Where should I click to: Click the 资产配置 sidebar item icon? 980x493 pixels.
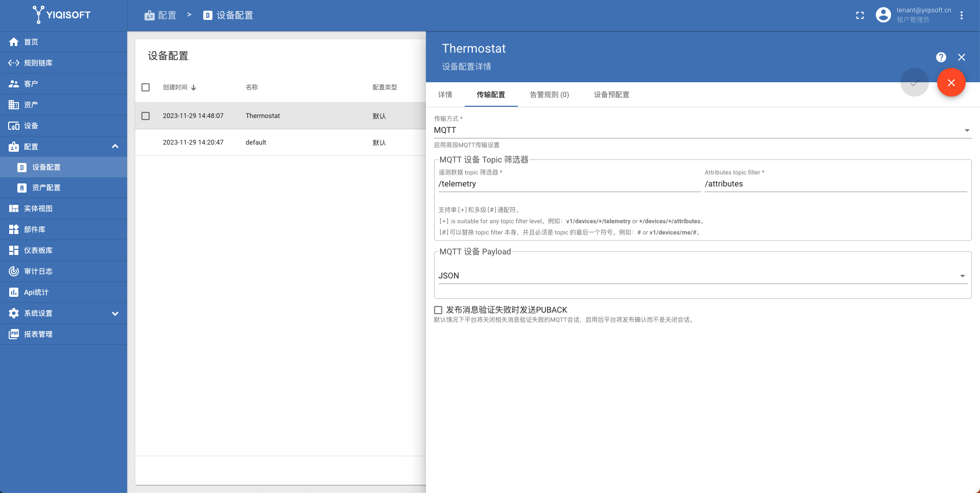pyautogui.click(x=22, y=188)
